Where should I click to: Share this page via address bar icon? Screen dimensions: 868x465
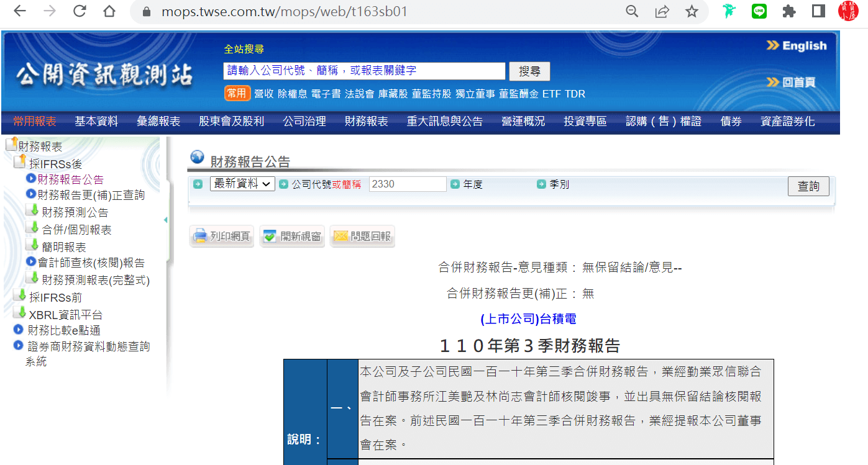662,12
